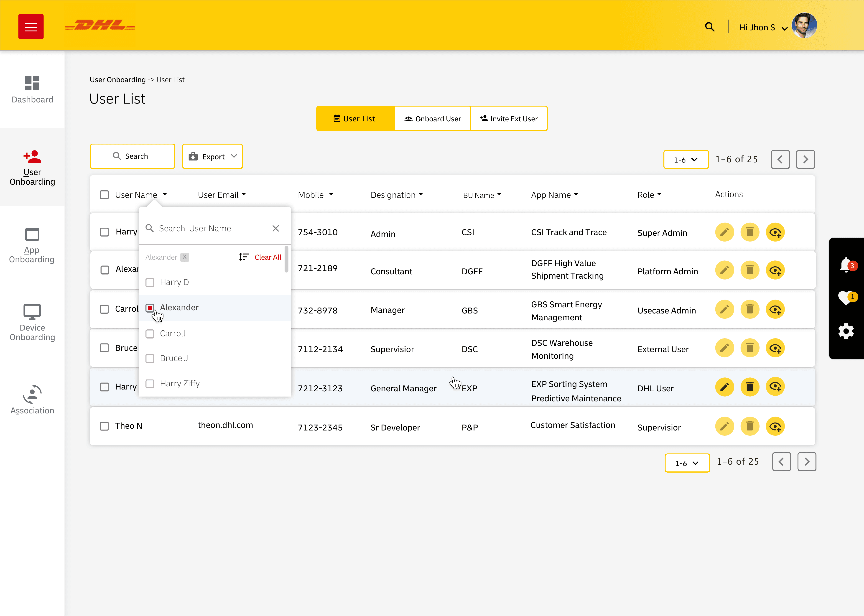The height and width of the screenshot is (616, 864).
Task: View details of Super Admin row
Action: coord(775,232)
